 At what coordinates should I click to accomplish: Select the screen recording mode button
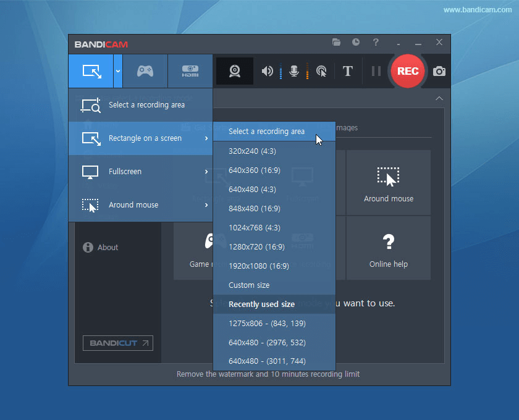pos(91,71)
